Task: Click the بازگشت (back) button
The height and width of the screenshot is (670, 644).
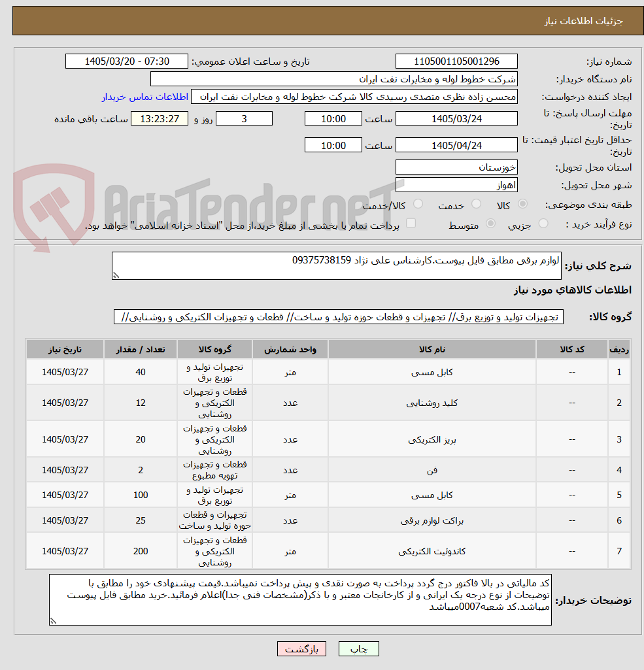Action: point(301,648)
